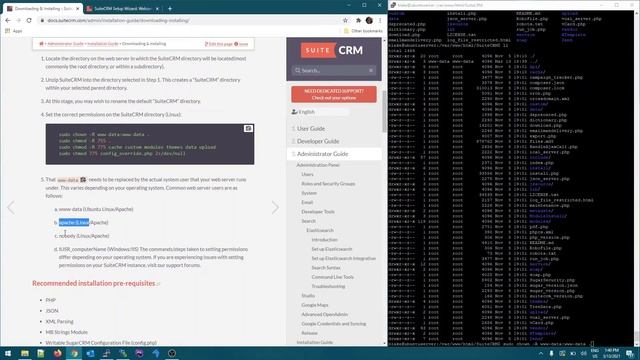This screenshot has width=640, height=360.
Task: Clear the sidebar search with the X
Action: (371, 70)
